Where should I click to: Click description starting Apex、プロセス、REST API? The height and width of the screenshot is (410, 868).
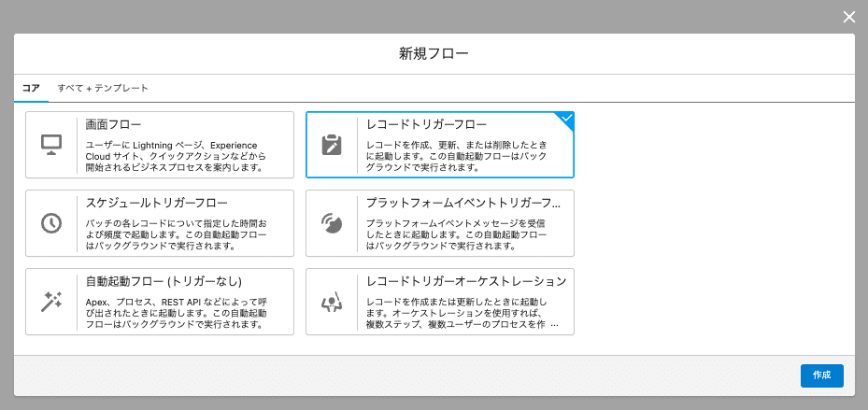176,313
